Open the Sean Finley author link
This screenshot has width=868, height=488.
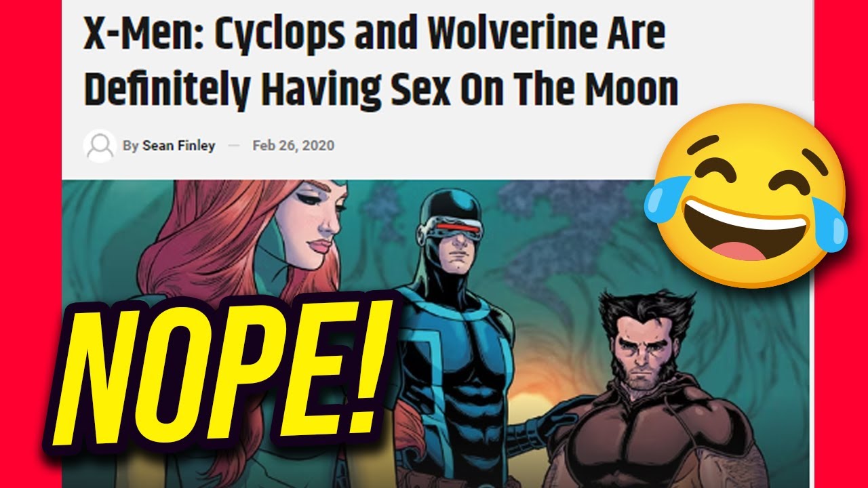pos(178,146)
